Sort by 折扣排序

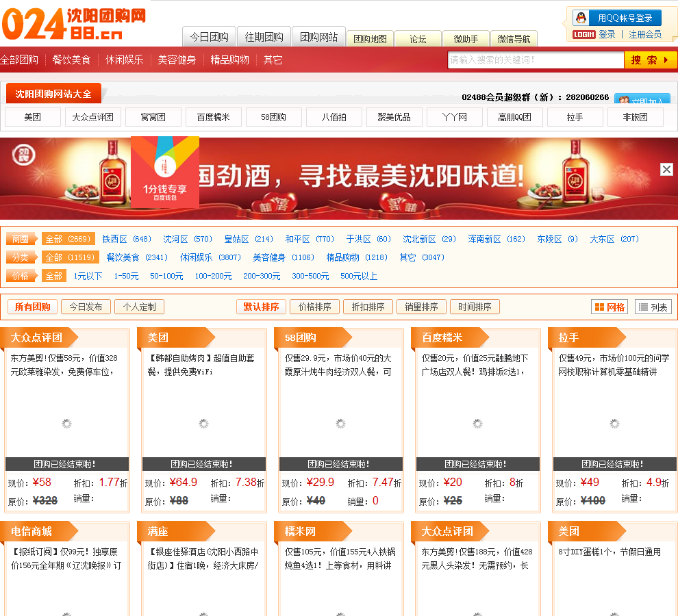pyautogui.click(x=368, y=307)
